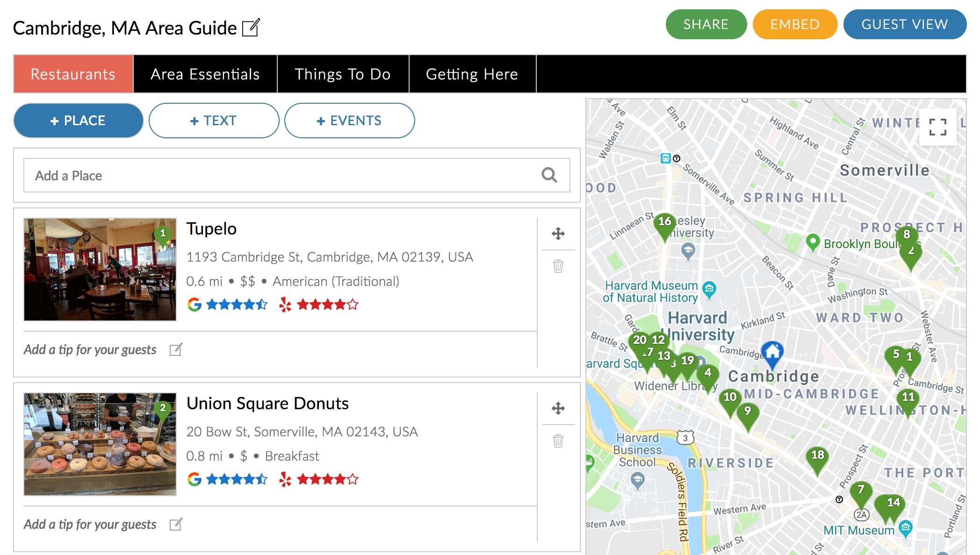The height and width of the screenshot is (555, 980).
Task: Select map pin number 11
Action: (x=908, y=400)
